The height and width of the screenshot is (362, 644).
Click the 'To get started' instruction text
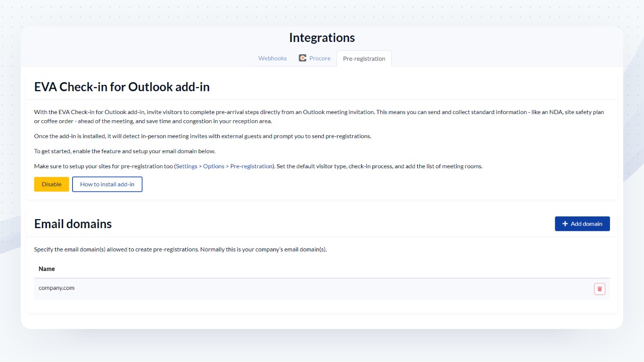[124, 151]
